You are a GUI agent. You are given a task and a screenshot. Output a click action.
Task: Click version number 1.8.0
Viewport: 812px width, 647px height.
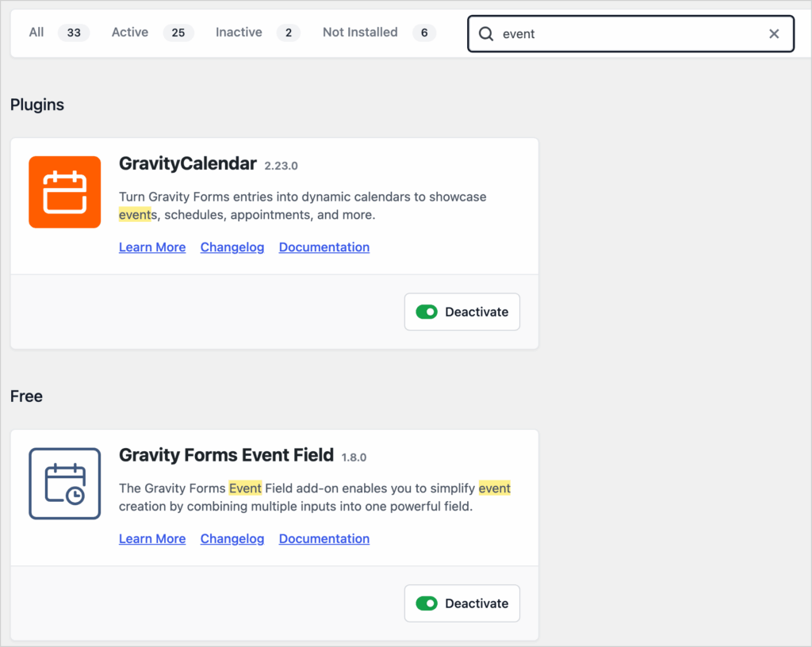pyautogui.click(x=354, y=457)
